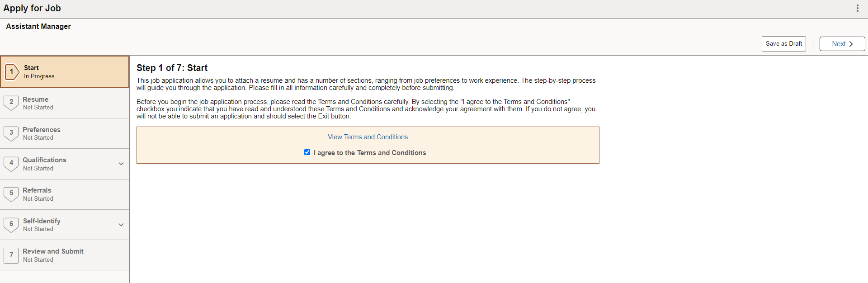This screenshot has height=283, width=868.
Task: Click the step 1 Start number icon
Action: [x=12, y=71]
